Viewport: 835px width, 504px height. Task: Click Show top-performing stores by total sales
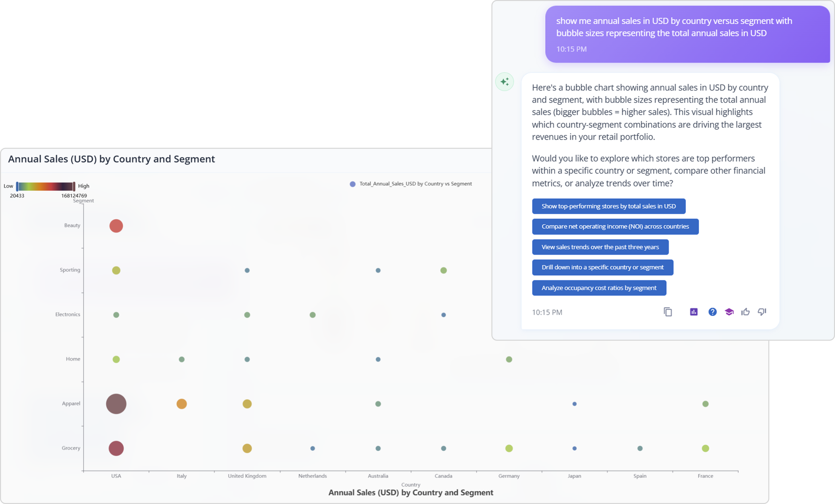608,206
